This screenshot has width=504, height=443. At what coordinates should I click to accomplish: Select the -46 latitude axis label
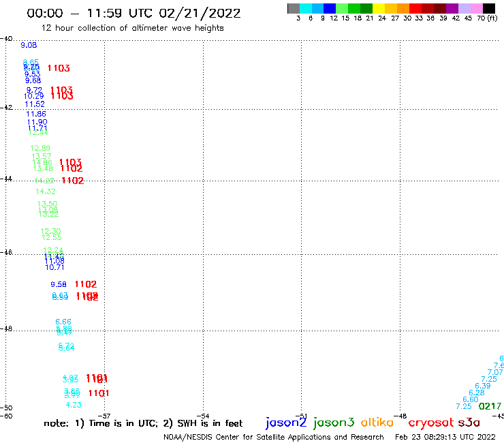[6, 252]
